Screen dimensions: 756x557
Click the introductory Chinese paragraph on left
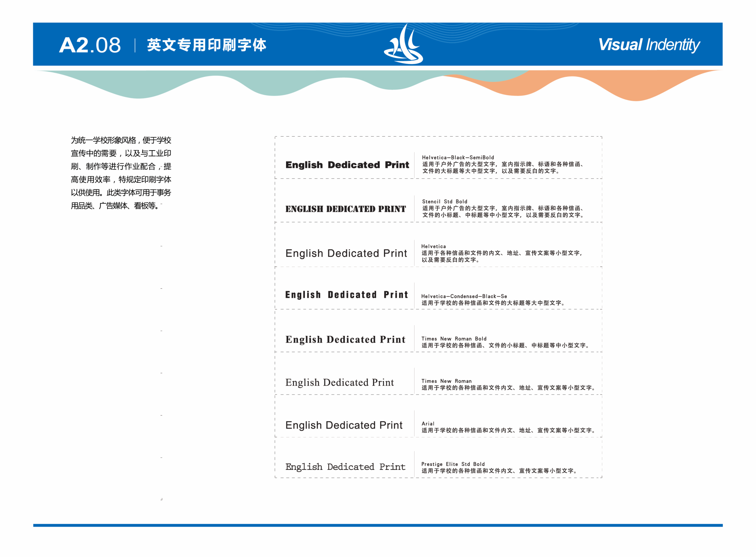click(121, 173)
